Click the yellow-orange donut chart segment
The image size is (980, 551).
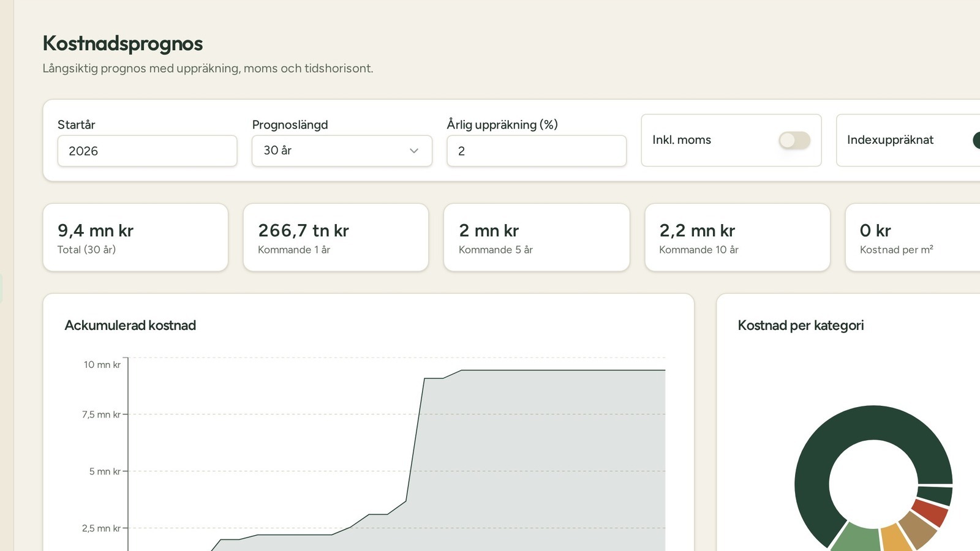pyautogui.click(x=895, y=538)
